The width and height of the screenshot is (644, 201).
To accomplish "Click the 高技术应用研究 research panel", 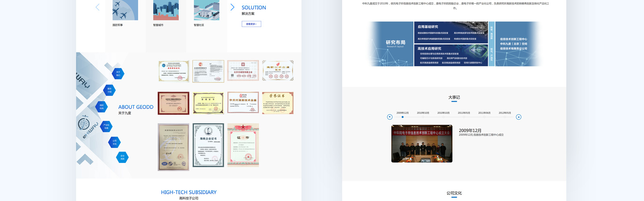I will 451,55.
